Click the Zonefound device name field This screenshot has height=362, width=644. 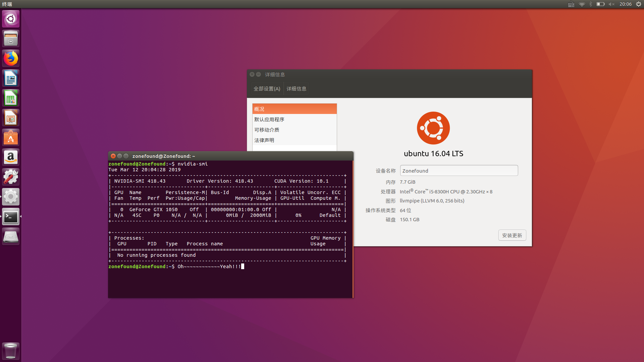click(459, 171)
